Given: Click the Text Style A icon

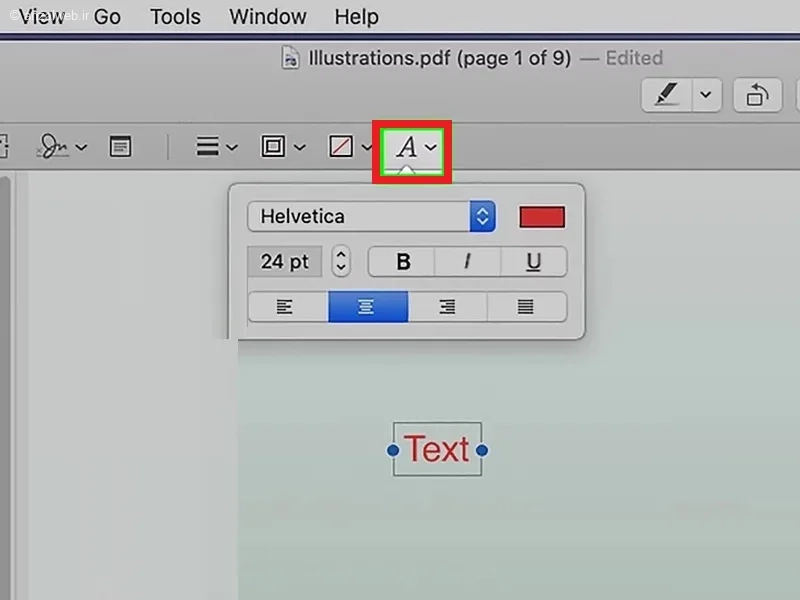Looking at the screenshot, I should coord(407,147).
